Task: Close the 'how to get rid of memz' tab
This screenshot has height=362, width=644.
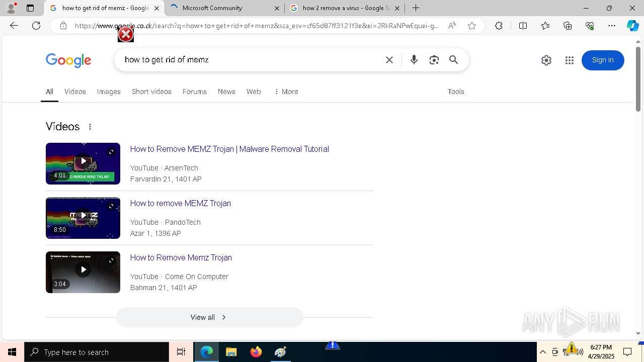Action: 157,8
